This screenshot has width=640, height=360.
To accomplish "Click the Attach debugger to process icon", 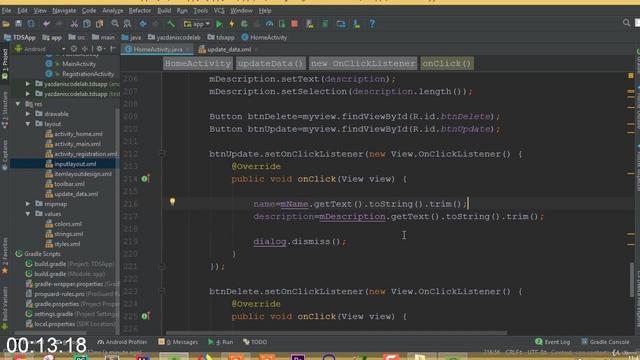I will click(282, 24).
